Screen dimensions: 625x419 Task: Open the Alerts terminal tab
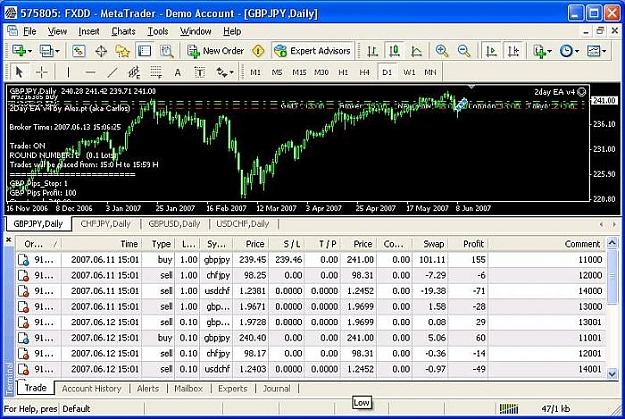click(148, 388)
